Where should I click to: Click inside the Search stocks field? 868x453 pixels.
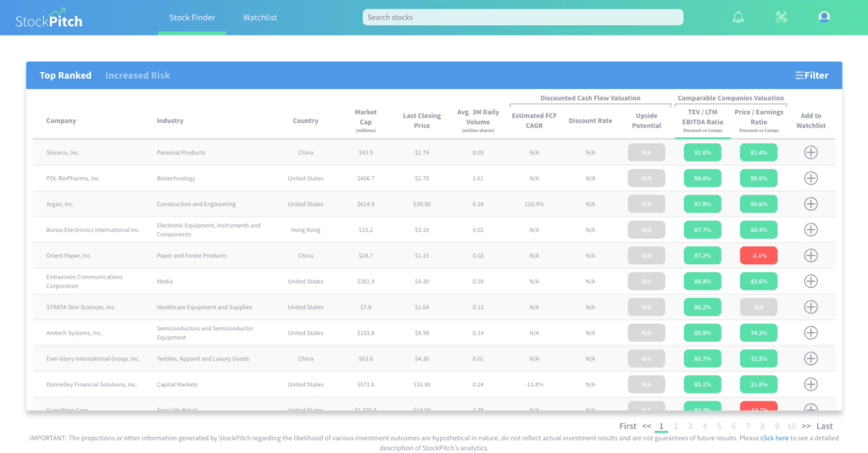pos(522,17)
